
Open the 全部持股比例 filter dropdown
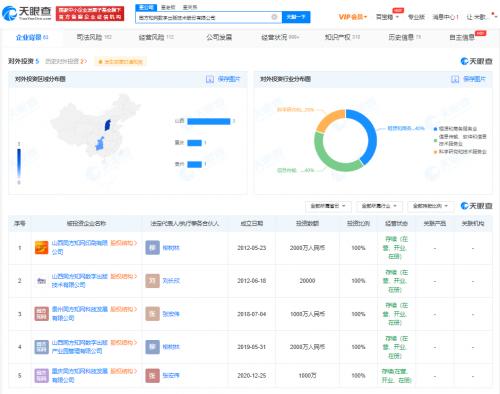click(430, 206)
